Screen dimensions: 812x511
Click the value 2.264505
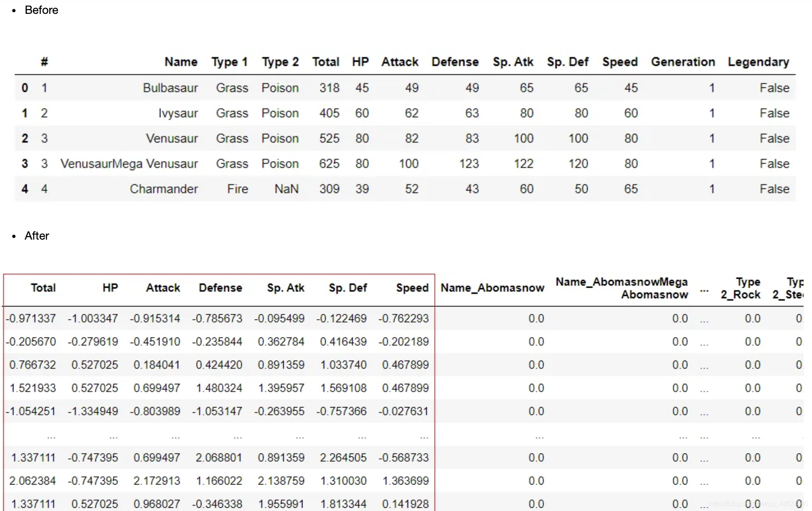pyautogui.click(x=344, y=458)
